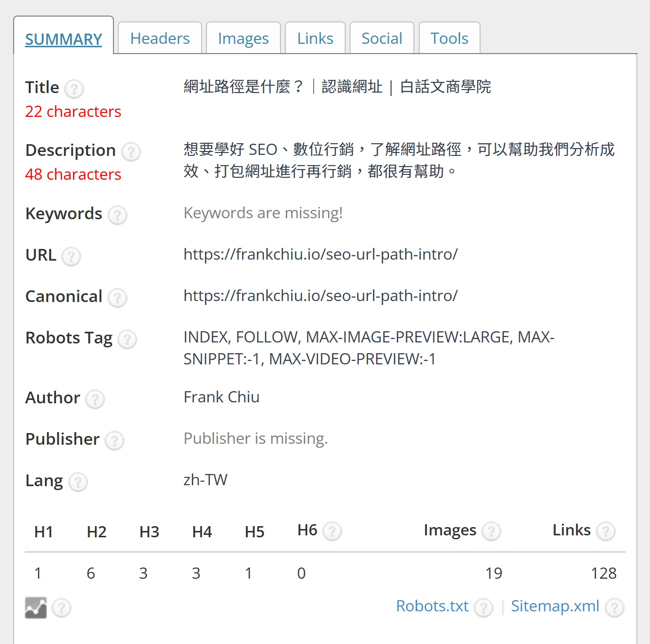Open the chart graph icon at bottom left
The height and width of the screenshot is (644, 650).
point(36,607)
